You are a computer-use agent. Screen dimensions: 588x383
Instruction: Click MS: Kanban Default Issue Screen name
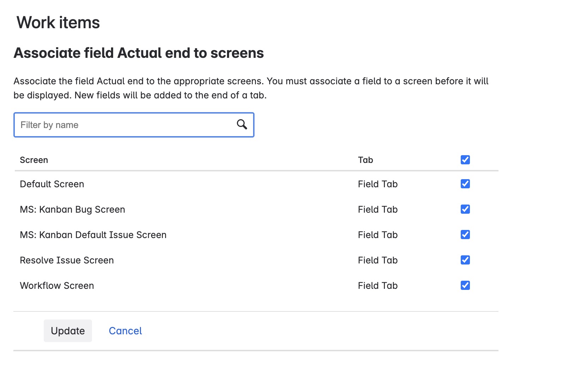pos(93,235)
